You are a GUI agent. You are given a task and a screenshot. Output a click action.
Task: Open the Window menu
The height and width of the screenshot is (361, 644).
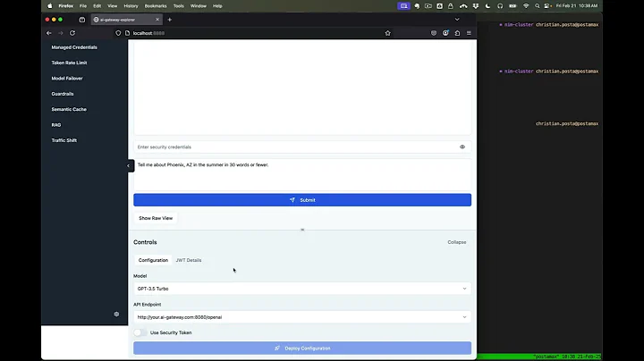[x=199, y=6]
